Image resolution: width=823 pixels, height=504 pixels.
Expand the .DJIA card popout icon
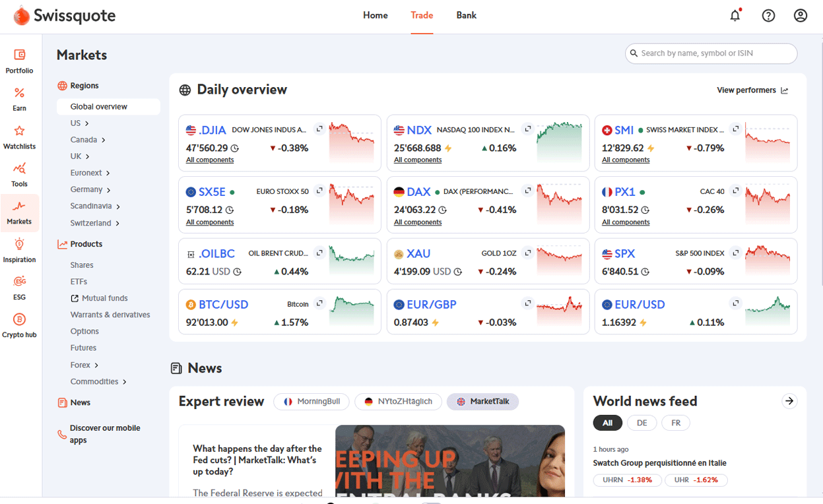click(x=320, y=128)
